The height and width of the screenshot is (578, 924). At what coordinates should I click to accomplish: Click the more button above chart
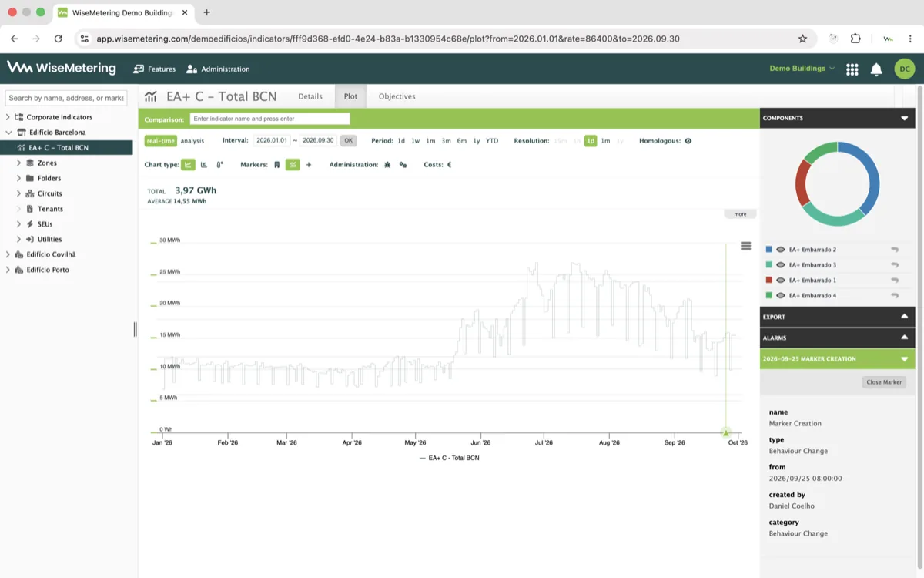740,214
